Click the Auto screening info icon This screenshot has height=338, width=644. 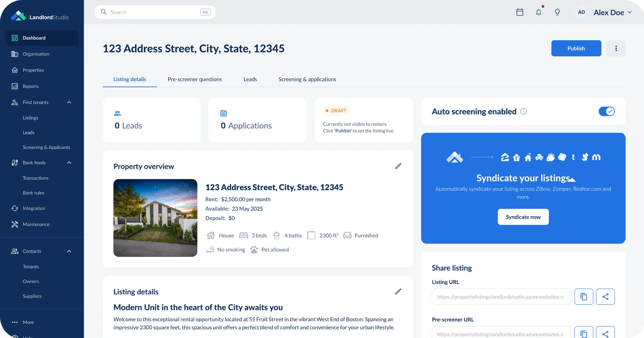coord(523,111)
